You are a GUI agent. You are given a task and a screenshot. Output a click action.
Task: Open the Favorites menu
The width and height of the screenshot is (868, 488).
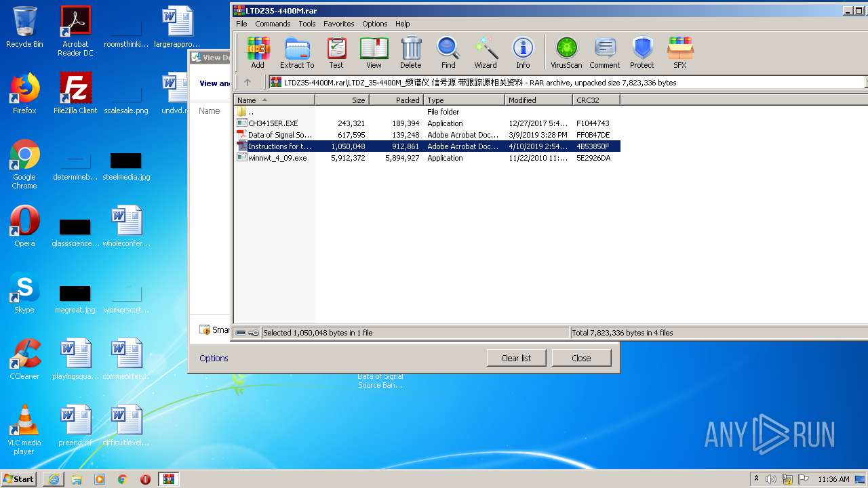click(x=338, y=24)
